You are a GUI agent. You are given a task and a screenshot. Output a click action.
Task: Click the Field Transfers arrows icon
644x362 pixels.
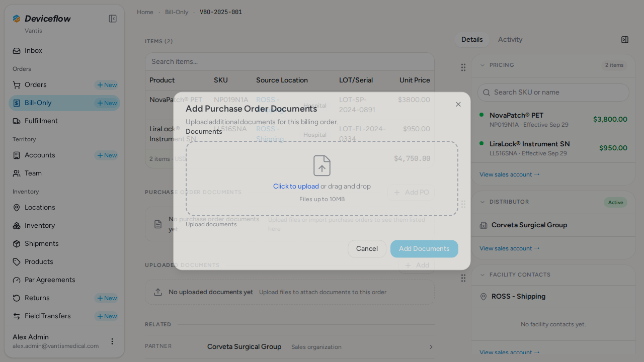pos(17,316)
